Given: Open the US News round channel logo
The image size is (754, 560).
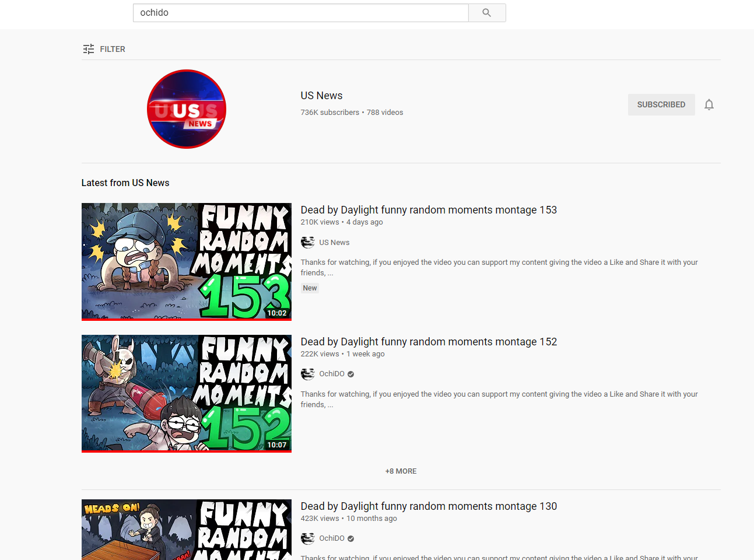Looking at the screenshot, I should pyautogui.click(x=187, y=109).
